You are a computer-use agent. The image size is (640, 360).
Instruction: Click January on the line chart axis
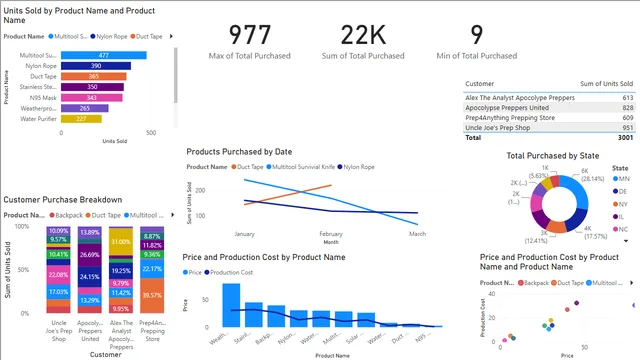[x=244, y=234]
